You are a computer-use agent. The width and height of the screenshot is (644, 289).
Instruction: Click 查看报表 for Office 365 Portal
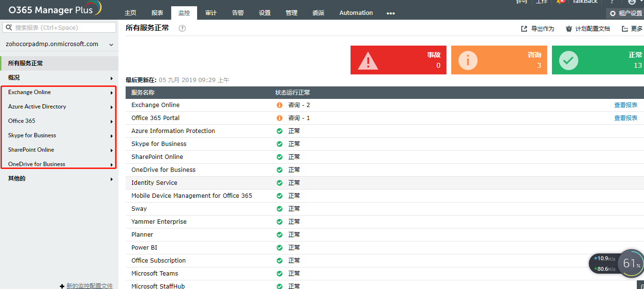coord(626,118)
